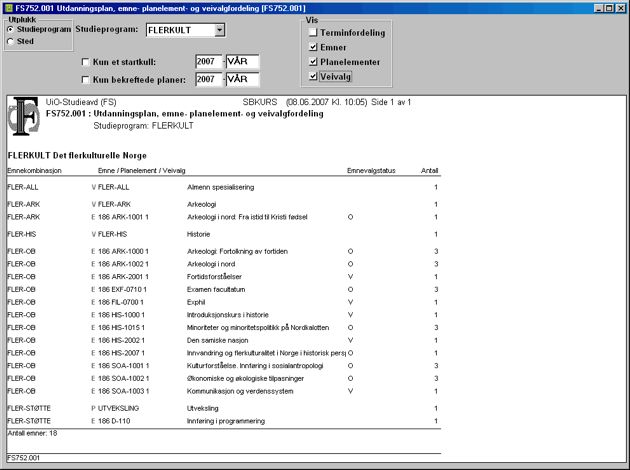Click the FS logo in report header
This screenshot has width=630, height=470.
24,116
